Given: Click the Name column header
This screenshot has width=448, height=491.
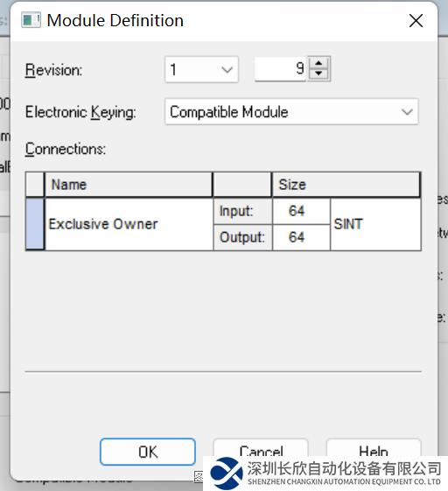Looking at the screenshot, I should pos(129,185).
